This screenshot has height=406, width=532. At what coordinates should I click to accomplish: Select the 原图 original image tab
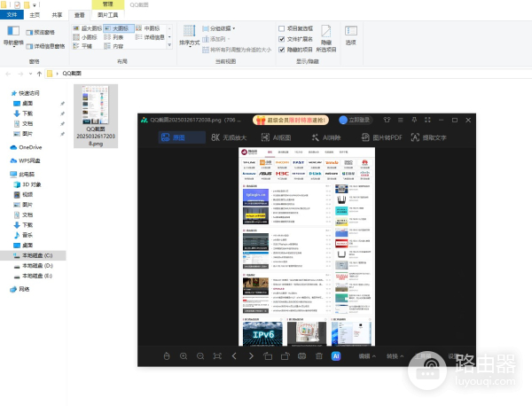coord(182,137)
